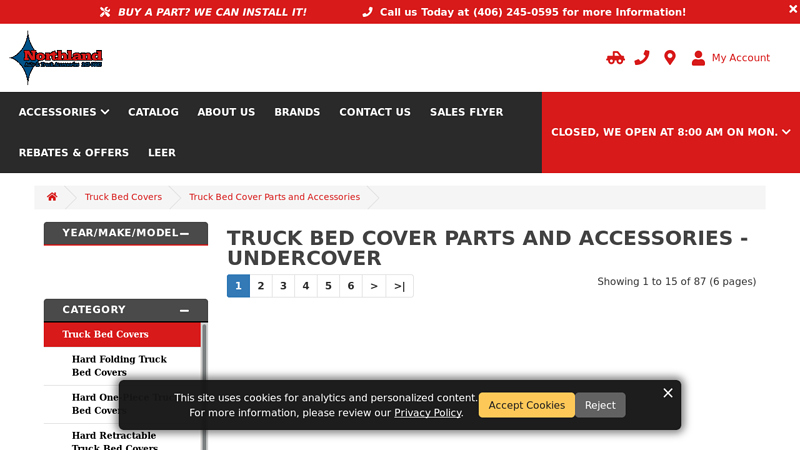
Task: Jump to last page
Action: tap(399, 286)
